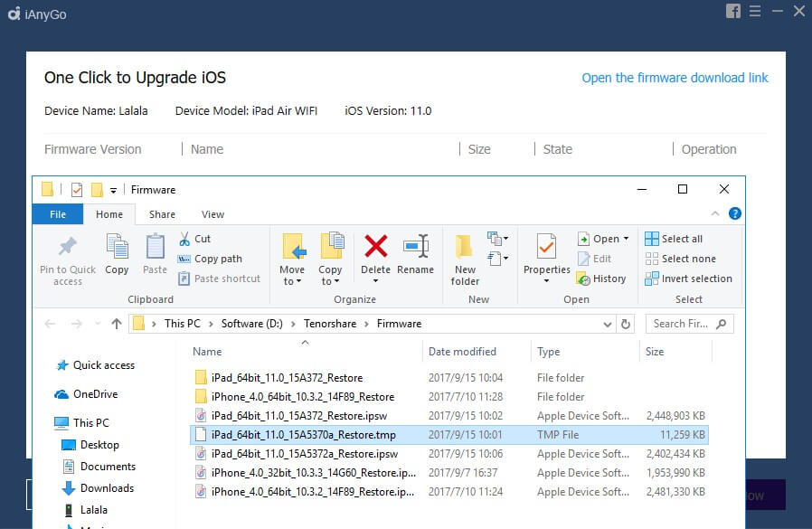Open Desktop in navigation pane
The height and width of the screenshot is (529, 812).
[x=90, y=445]
